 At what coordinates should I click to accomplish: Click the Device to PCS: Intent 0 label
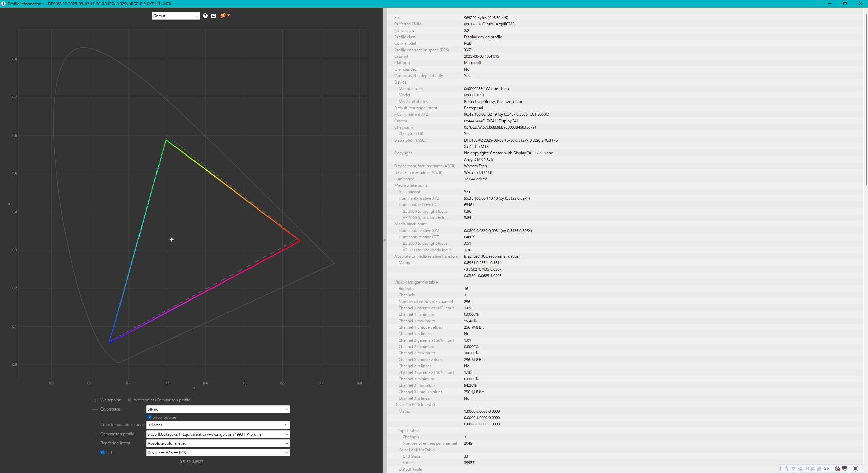pos(414,405)
